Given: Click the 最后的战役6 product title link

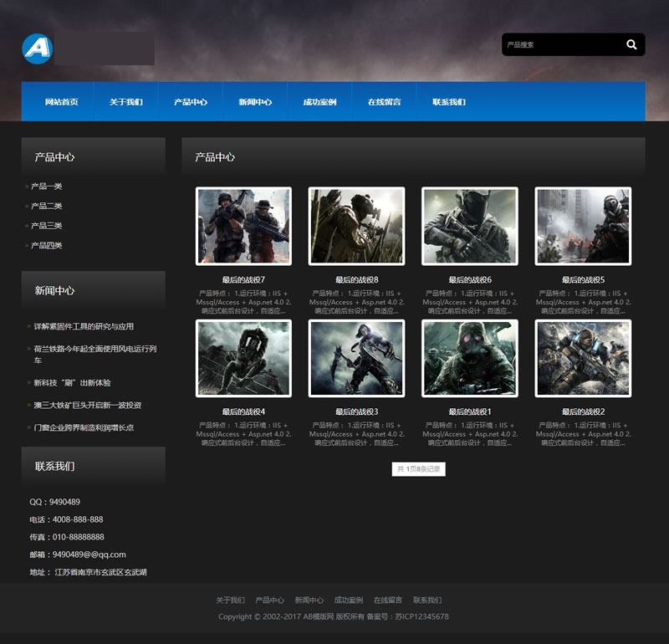Looking at the screenshot, I should click(x=470, y=279).
